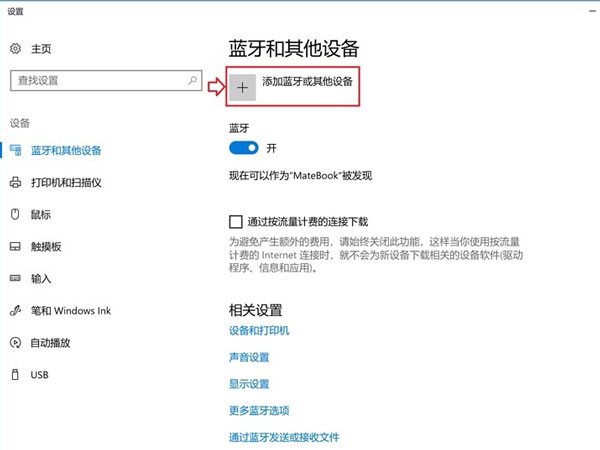Open the 显示设置 link
600x450 pixels.
point(249,384)
